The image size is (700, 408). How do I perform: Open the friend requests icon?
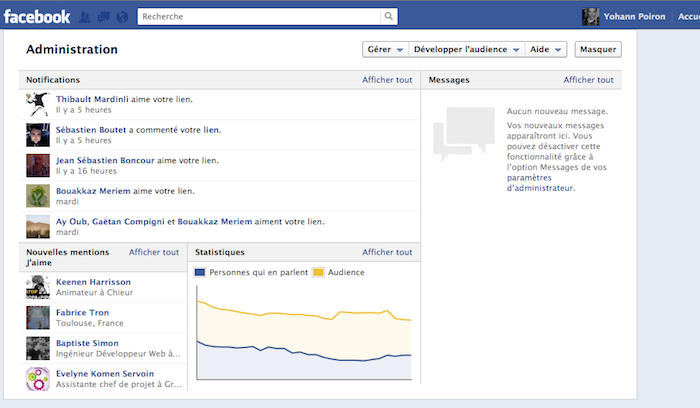tap(86, 17)
